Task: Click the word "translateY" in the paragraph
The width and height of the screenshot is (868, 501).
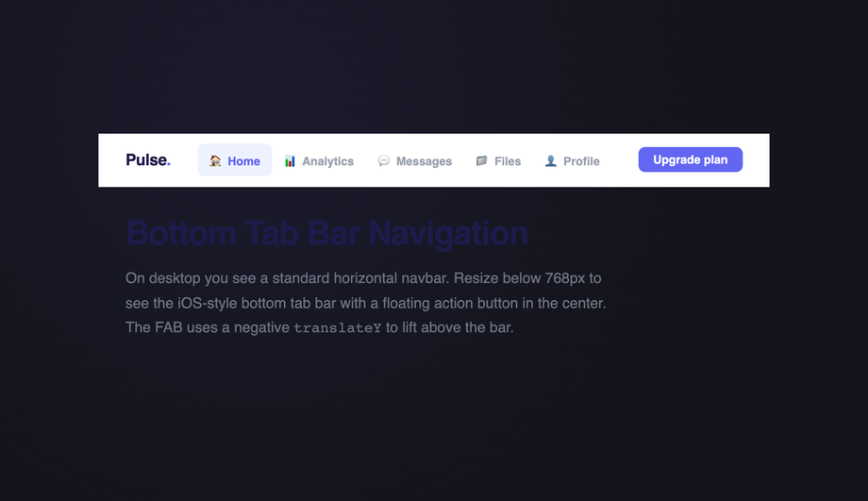Action: (337, 327)
